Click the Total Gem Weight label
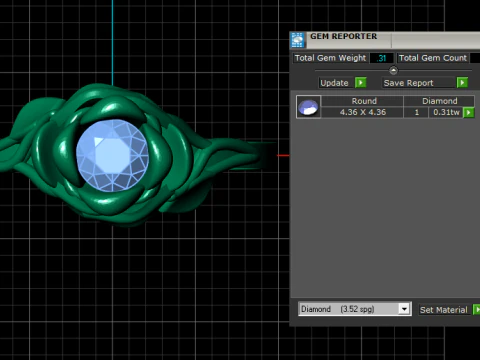The image size is (480, 360). click(x=330, y=58)
